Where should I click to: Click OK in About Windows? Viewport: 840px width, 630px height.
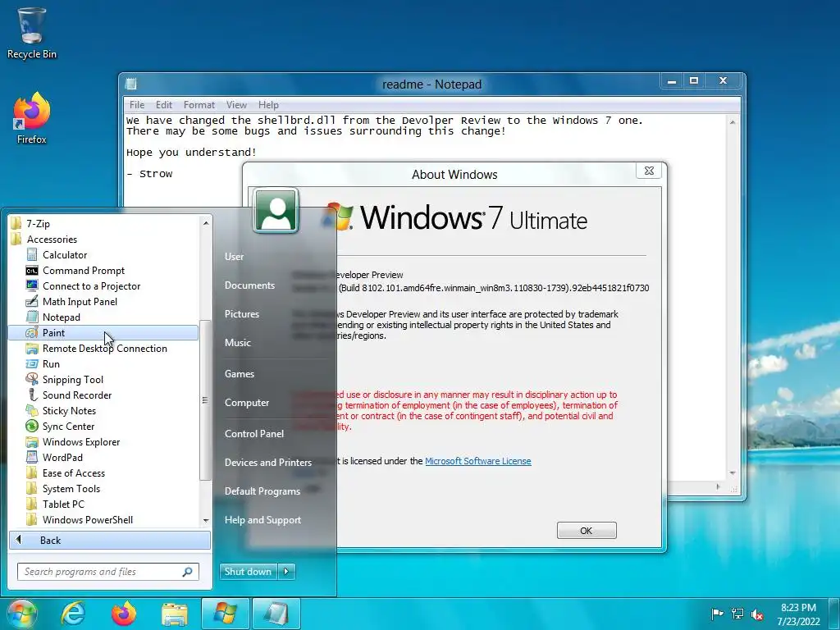pyautogui.click(x=587, y=531)
